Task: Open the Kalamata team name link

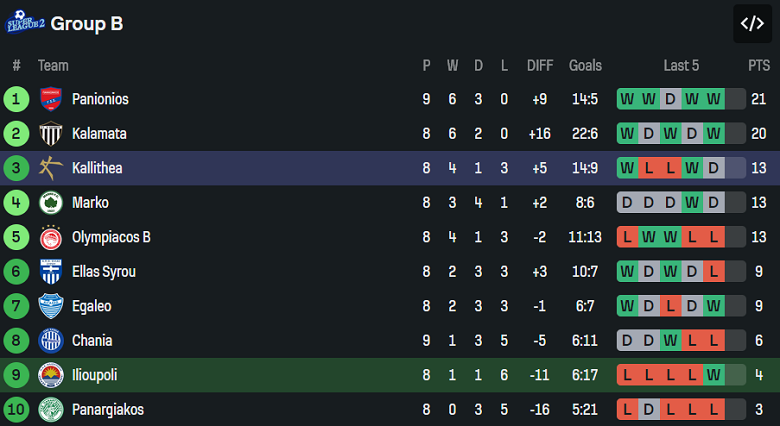Action: coord(99,134)
